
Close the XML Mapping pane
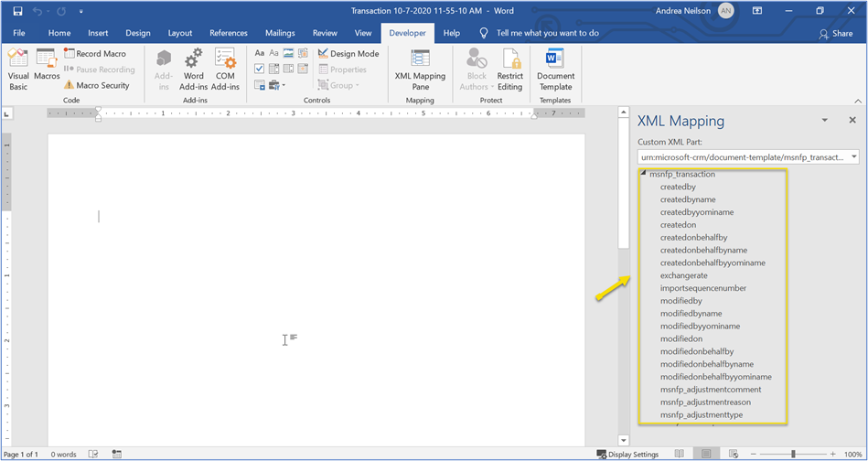click(852, 120)
